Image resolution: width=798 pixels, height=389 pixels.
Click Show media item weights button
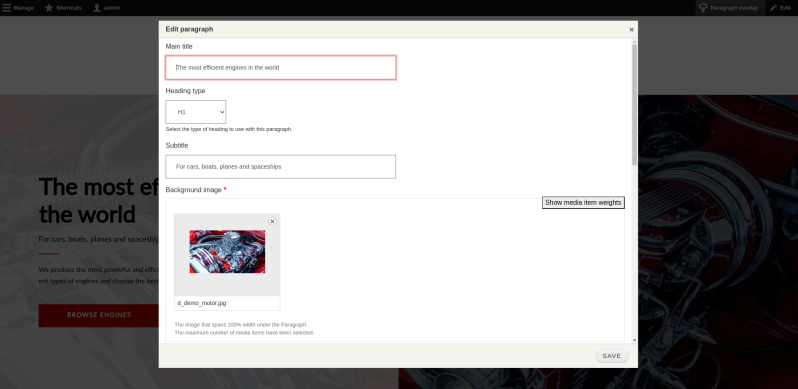point(583,203)
